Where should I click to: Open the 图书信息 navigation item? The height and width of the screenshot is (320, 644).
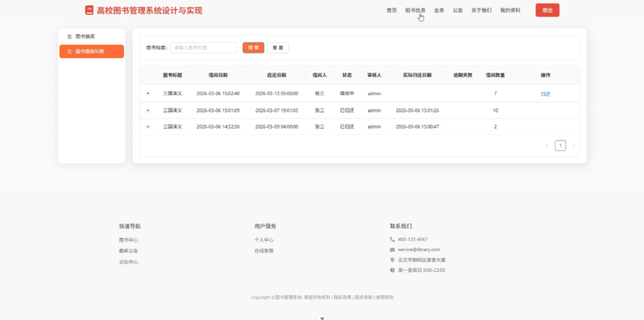pos(415,11)
